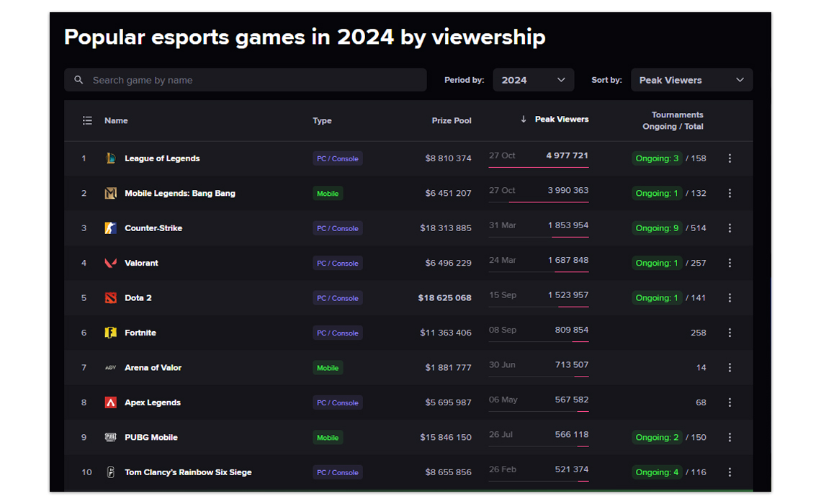The height and width of the screenshot is (504, 821).
Task: Click Ongoing: 3 badge for League of Legends
Action: 657,158
